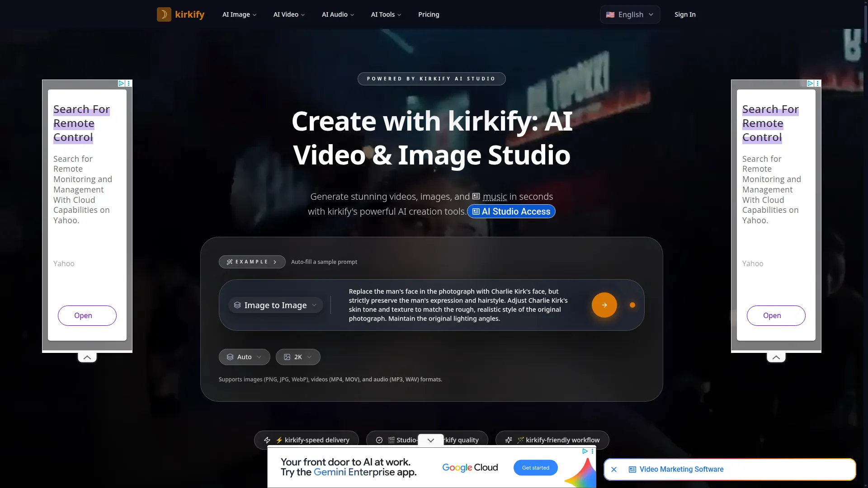This screenshot has height=488, width=868.
Task: Click the right ad Search For Remote Control heading
Action: [770, 123]
